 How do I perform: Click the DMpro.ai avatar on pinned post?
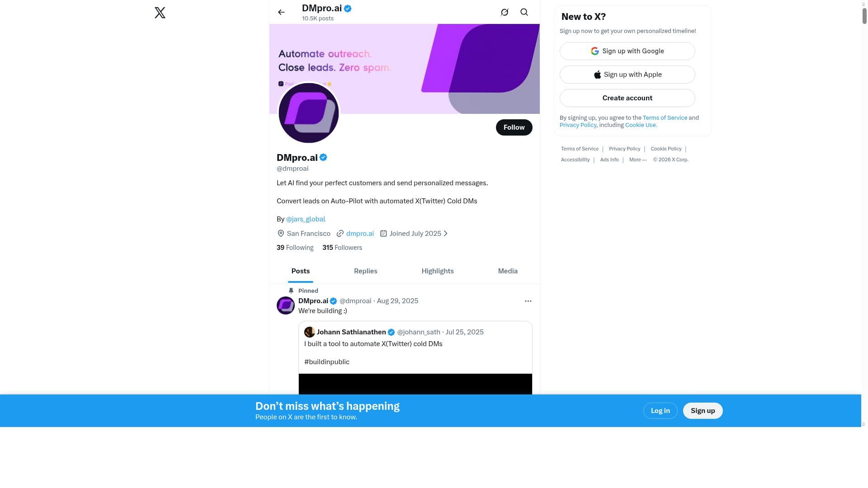tap(285, 305)
